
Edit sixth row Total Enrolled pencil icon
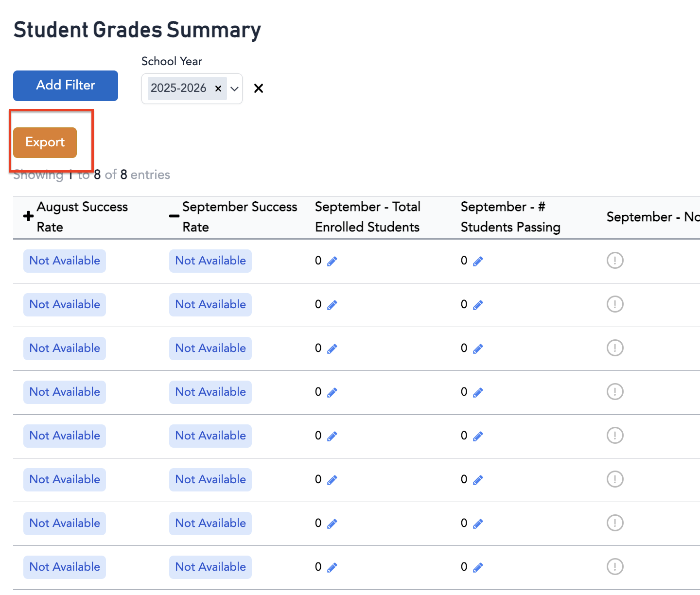[x=332, y=480]
